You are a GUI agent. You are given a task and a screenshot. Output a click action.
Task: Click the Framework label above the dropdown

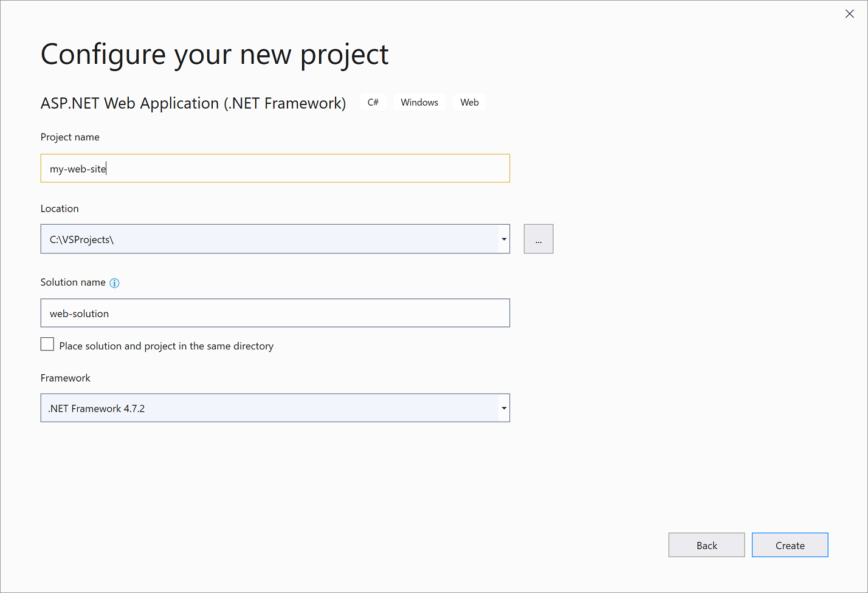pyautogui.click(x=65, y=378)
